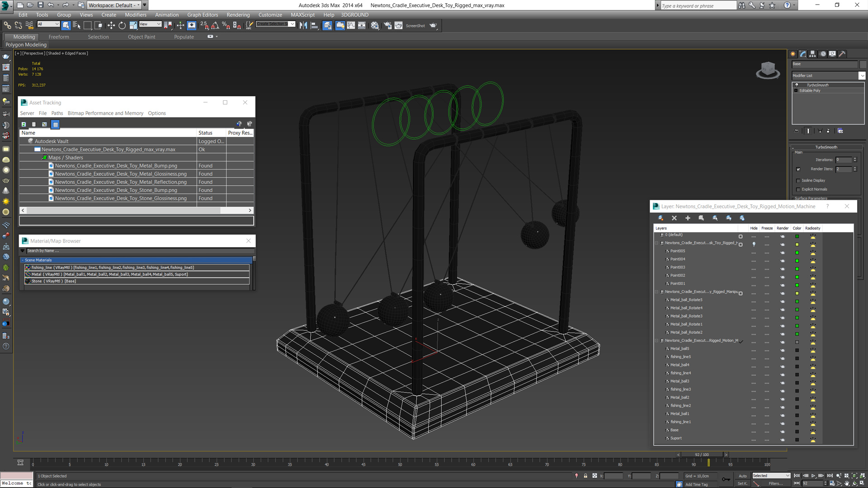Viewport: 868px width, 488px height.
Task: Open Paths menu in Asset Tracking
Action: [57, 113]
